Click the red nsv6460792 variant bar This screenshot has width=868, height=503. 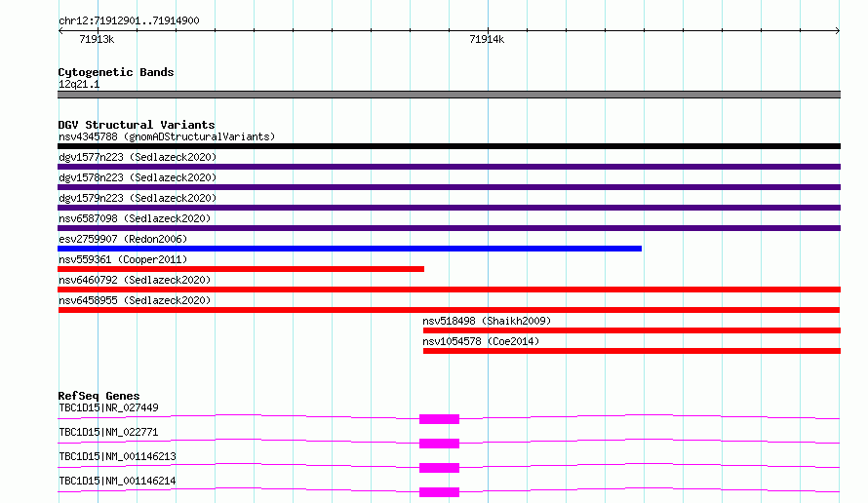coord(449,290)
